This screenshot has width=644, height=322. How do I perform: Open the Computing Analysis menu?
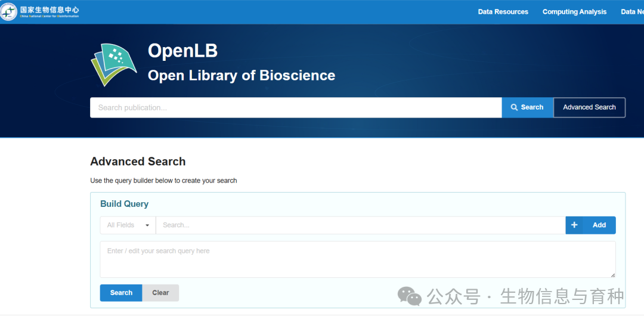tap(574, 12)
